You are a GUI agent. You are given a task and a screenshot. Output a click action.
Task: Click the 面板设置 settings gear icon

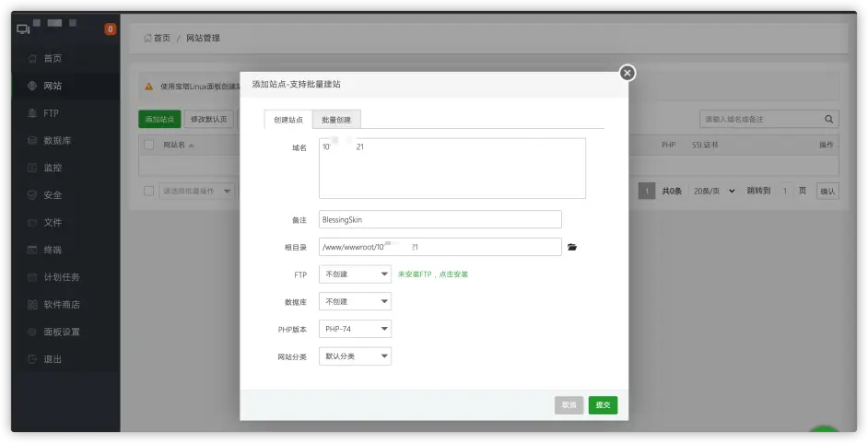tap(32, 332)
